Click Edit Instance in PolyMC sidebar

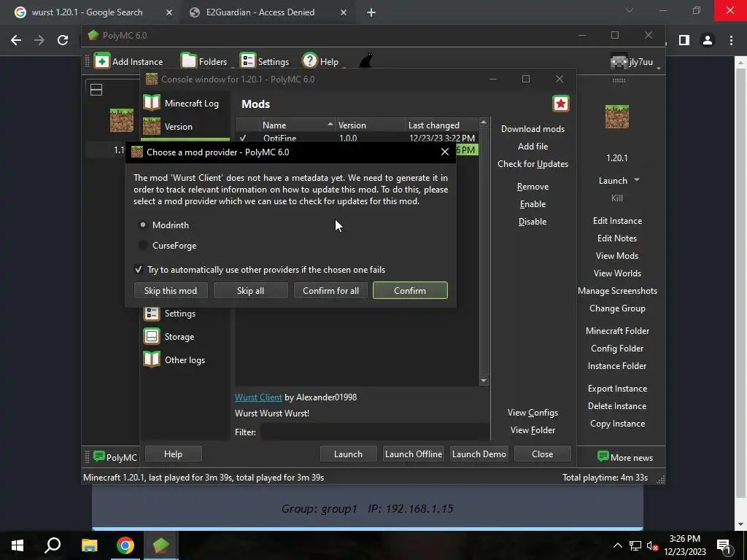[x=617, y=220]
